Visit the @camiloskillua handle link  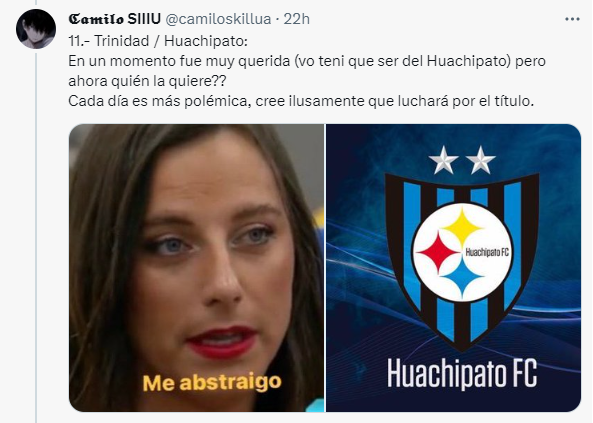click(x=218, y=19)
